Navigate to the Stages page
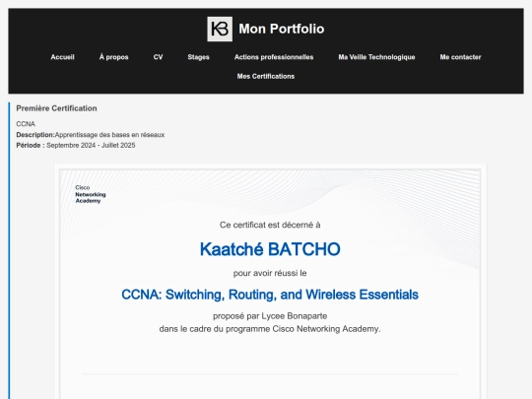The width and height of the screenshot is (532, 399). tap(198, 57)
